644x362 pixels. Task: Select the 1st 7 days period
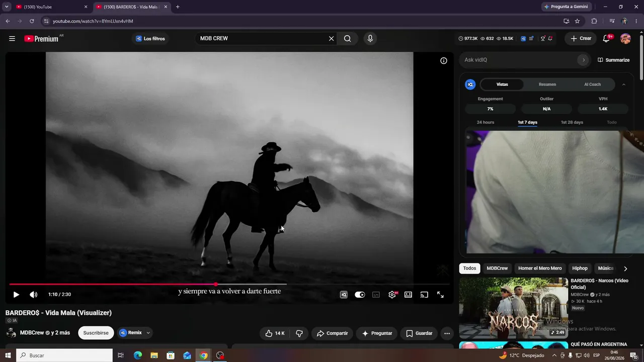point(527,123)
